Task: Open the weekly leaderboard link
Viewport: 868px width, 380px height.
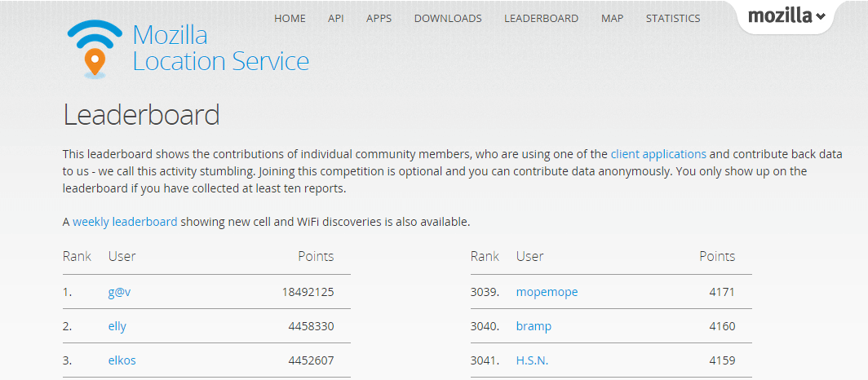Action: point(125,222)
